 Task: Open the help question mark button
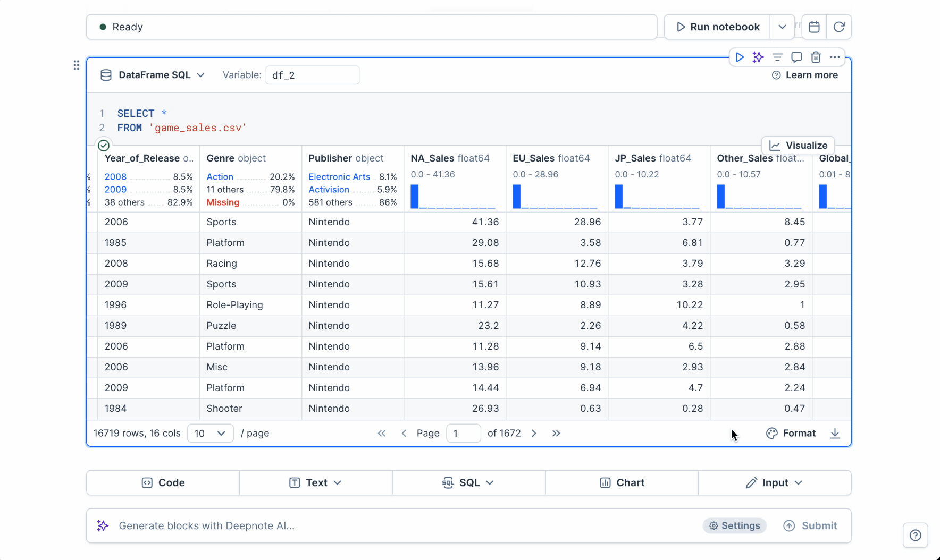[x=916, y=535]
